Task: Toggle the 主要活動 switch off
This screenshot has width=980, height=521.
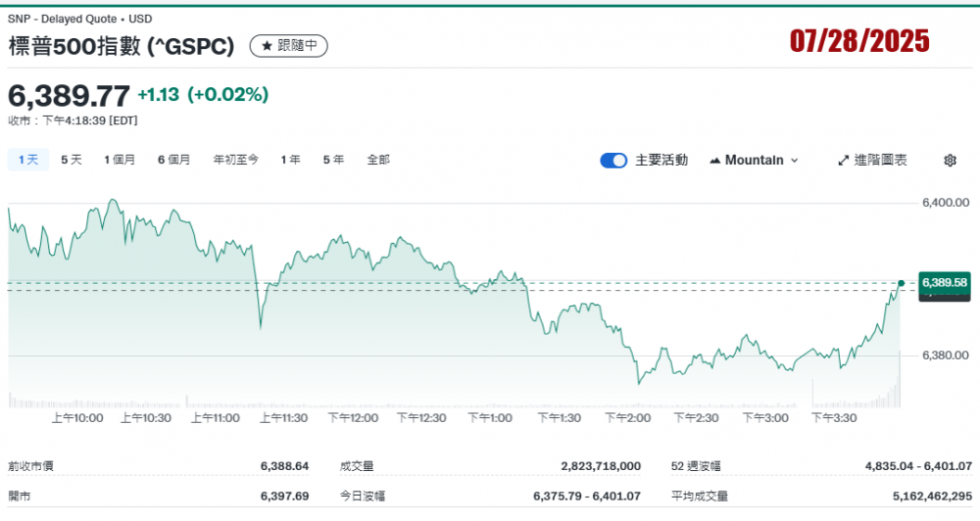Action: 613,161
